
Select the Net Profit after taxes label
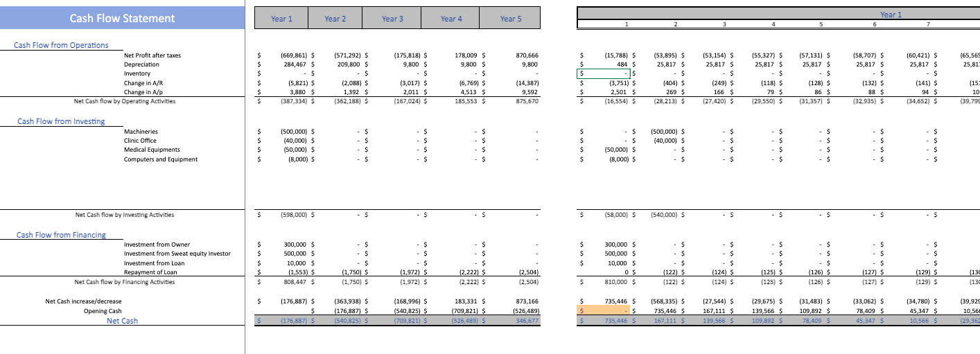click(x=152, y=55)
